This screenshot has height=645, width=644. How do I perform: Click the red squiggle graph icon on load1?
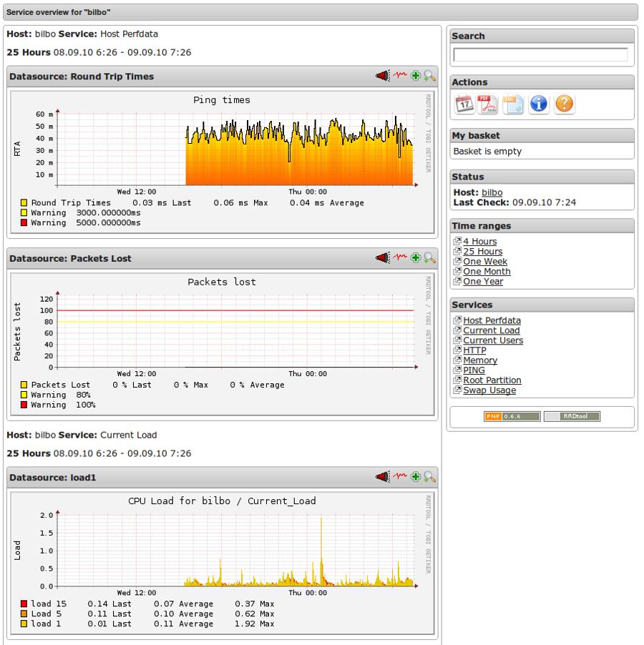click(x=401, y=476)
